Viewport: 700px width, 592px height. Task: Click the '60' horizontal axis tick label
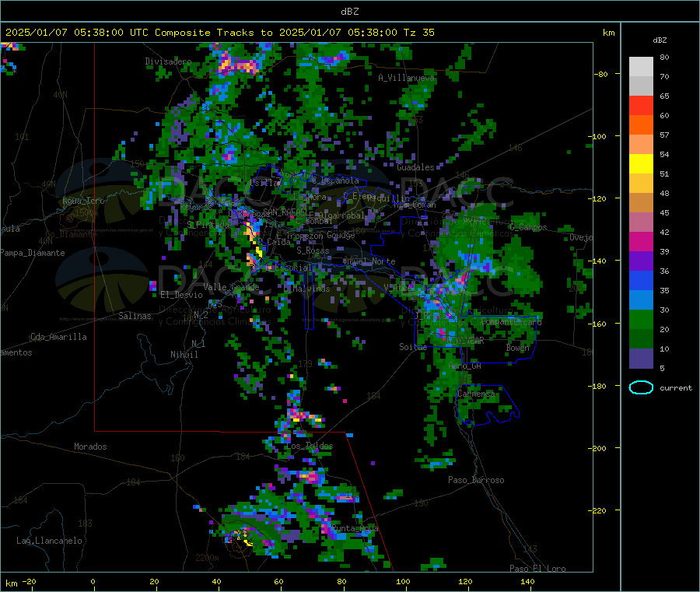tap(278, 582)
